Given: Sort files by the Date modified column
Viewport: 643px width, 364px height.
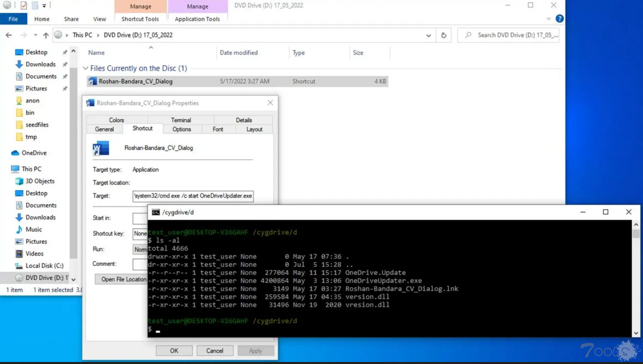Looking at the screenshot, I should pyautogui.click(x=239, y=53).
